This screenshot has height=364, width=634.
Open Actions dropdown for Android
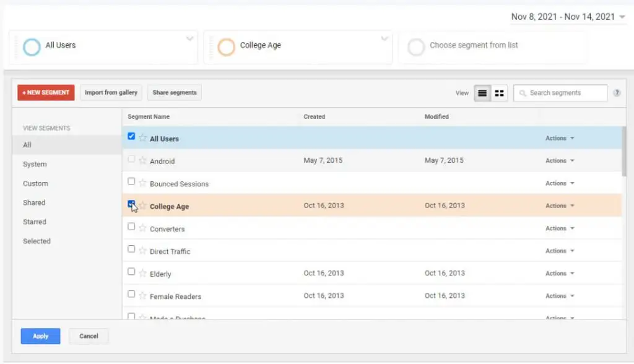[x=560, y=160]
